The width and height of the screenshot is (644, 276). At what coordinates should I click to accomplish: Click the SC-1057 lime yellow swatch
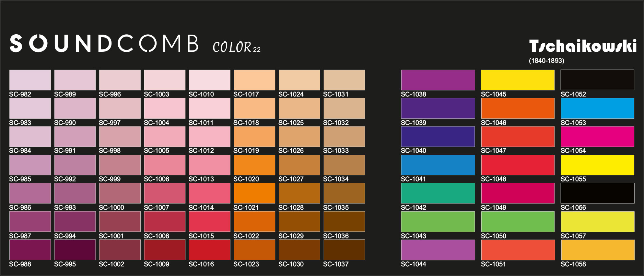[598, 222]
